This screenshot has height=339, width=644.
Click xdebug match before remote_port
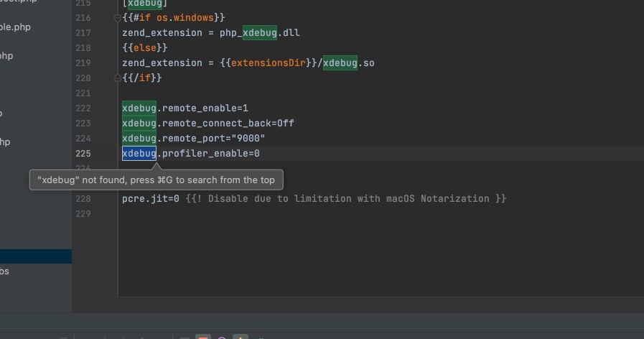point(139,139)
